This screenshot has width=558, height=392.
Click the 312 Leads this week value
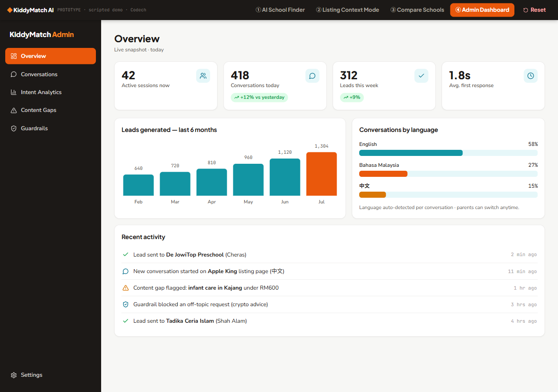[x=349, y=75]
